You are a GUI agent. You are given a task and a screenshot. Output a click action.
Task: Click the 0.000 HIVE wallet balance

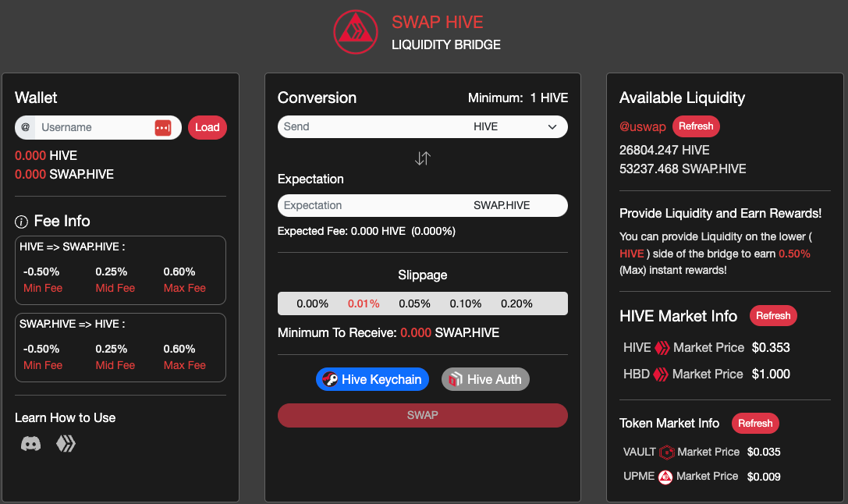[x=46, y=156]
